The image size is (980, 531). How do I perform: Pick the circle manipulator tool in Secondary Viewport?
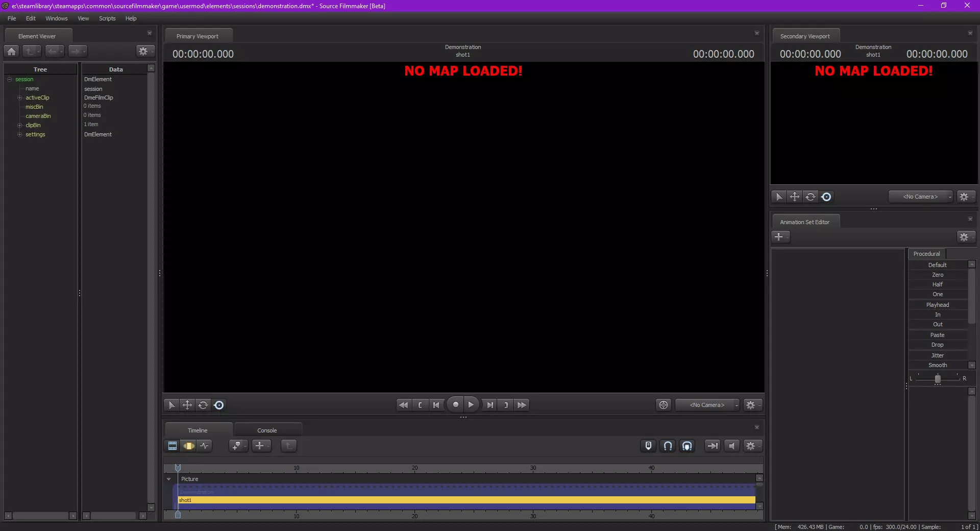tap(826, 197)
